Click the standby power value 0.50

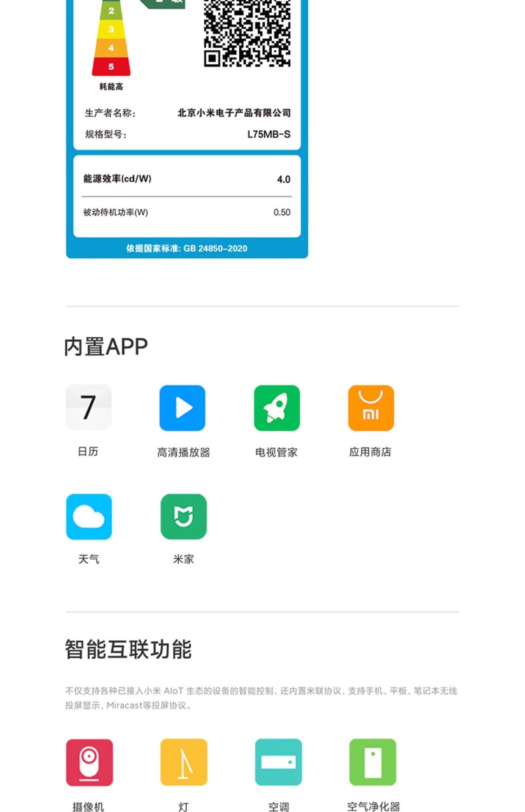(282, 212)
